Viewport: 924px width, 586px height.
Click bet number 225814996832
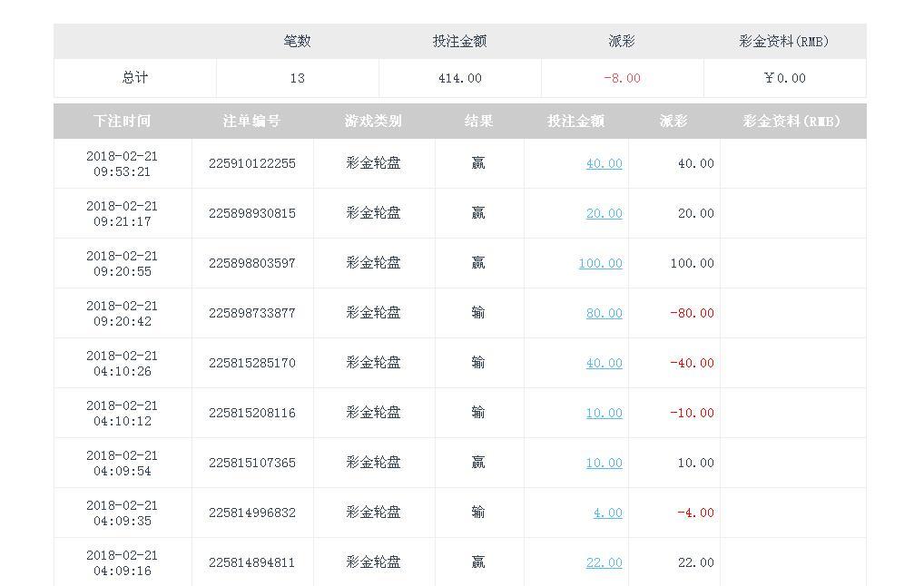(251, 513)
